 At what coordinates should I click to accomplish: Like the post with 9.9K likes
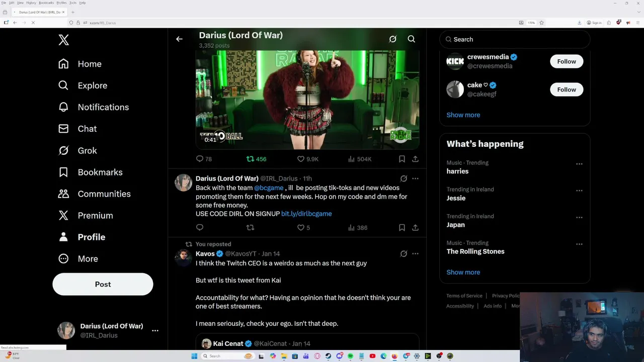(307, 159)
